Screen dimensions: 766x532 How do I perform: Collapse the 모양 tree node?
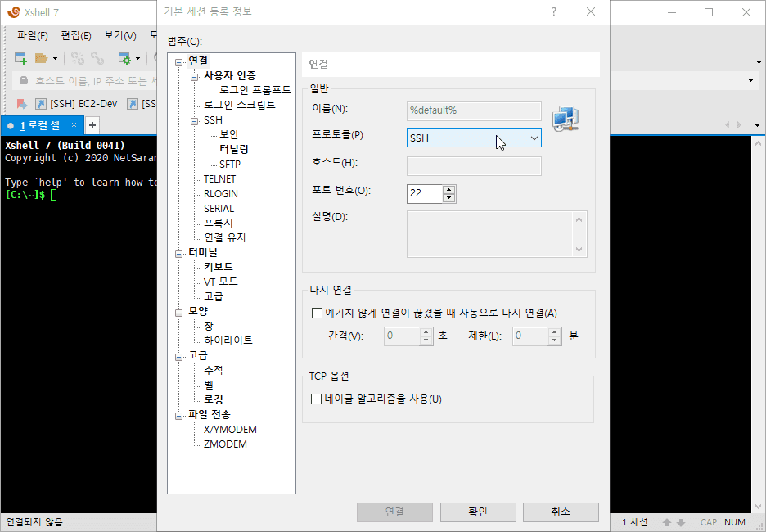click(x=179, y=313)
